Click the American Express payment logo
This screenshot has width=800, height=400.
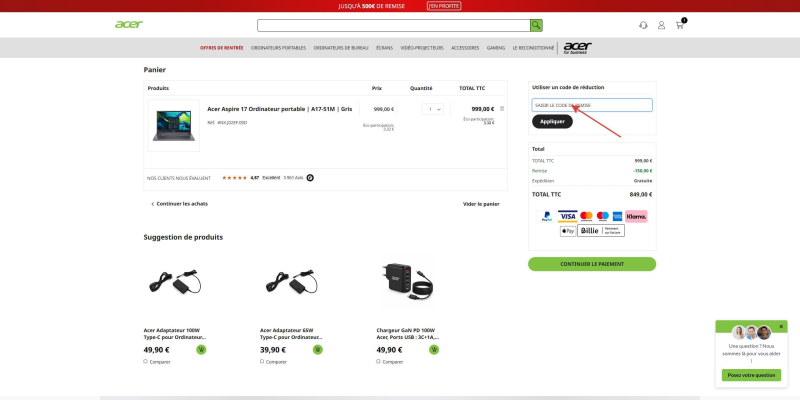click(x=617, y=216)
